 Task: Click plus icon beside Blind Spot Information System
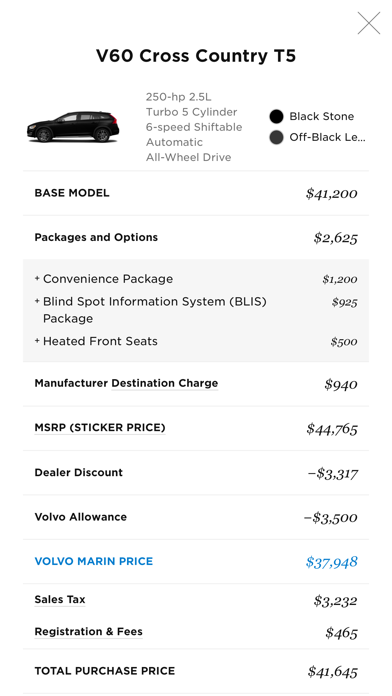point(37,301)
